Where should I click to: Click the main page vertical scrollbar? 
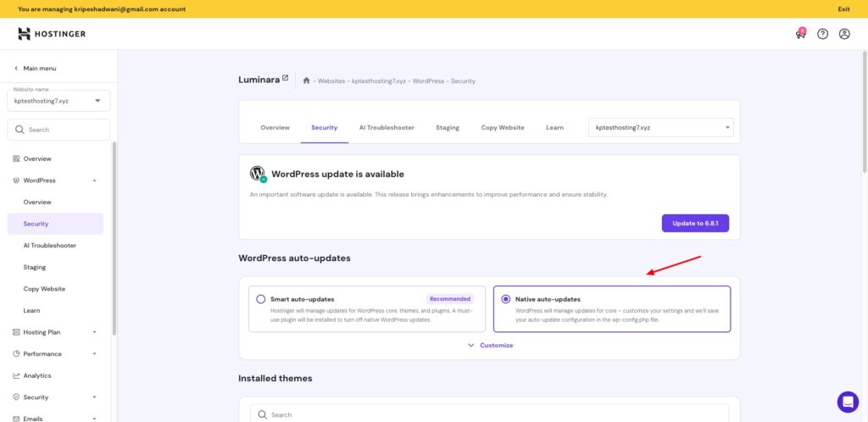865,111
